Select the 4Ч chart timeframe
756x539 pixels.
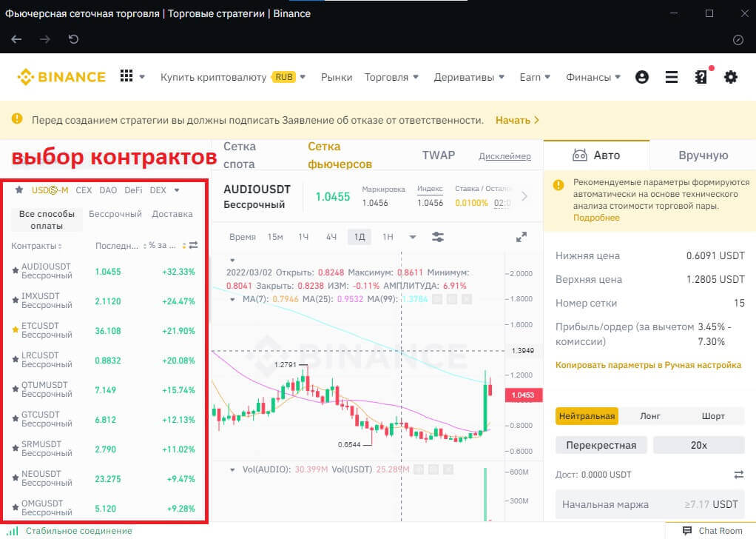[331, 237]
